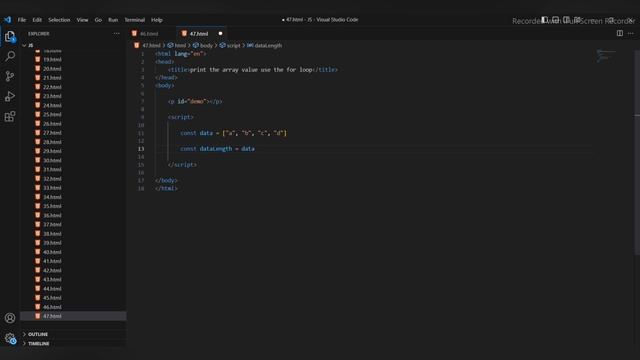The image size is (640, 360).
Task: Open the Manage gear icon
Action: pyautogui.click(x=10, y=338)
